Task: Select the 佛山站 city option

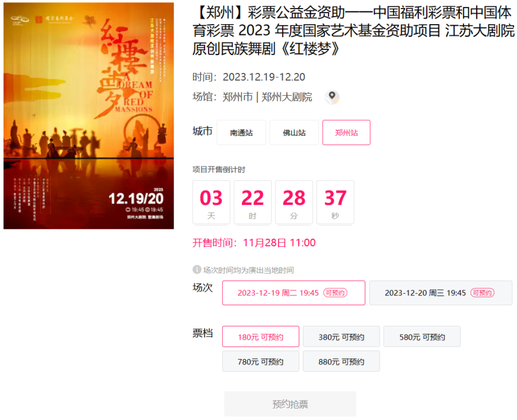Action: (294, 133)
